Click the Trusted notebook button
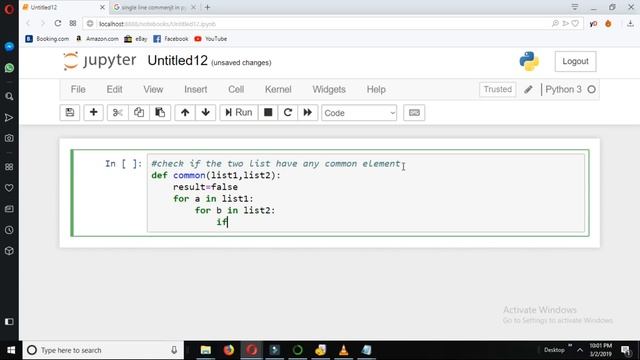Screen dimensions: 640x360 498,89
